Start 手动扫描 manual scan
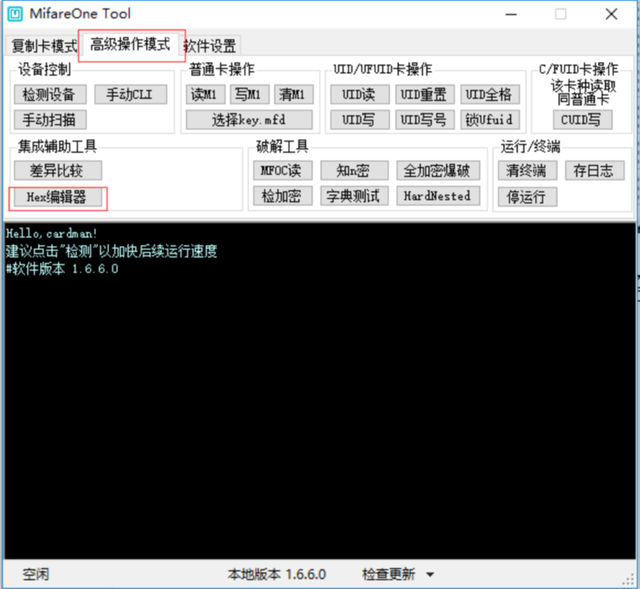 point(50,120)
